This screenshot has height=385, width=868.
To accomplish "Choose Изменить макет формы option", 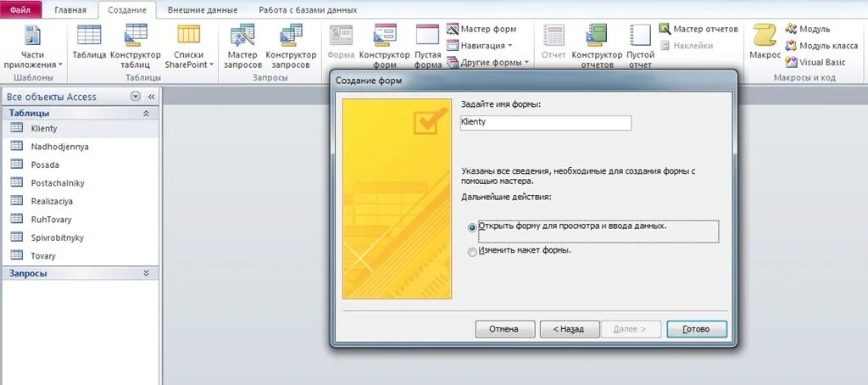I will pos(472,252).
